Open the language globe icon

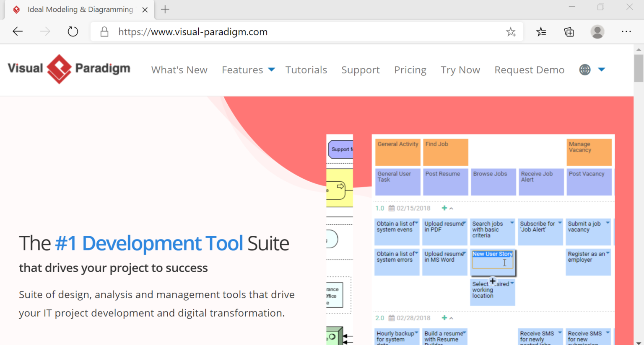[x=585, y=70]
